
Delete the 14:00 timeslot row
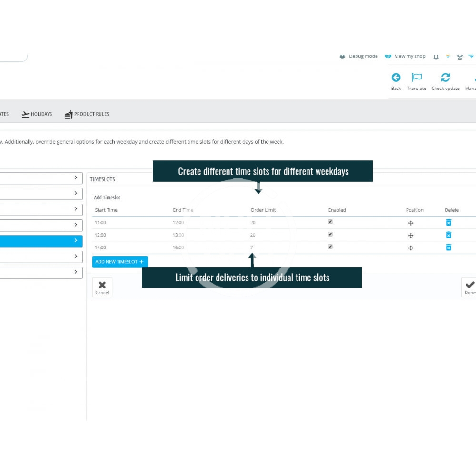tap(448, 247)
